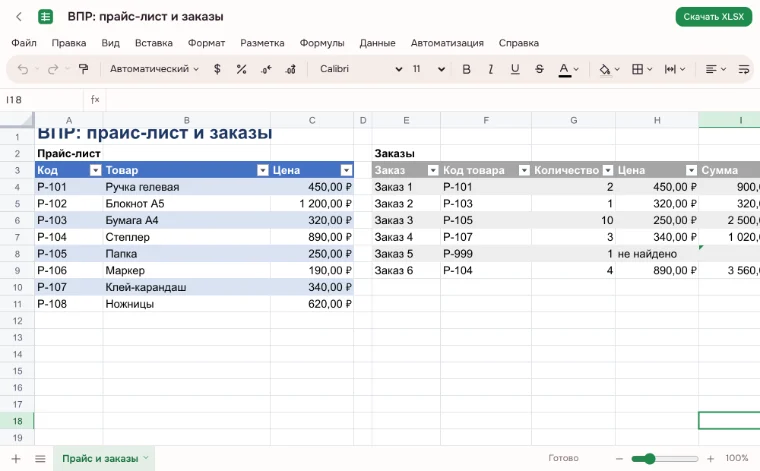
Task: Click the cell reference box showing I18
Action: click(42, 100)
